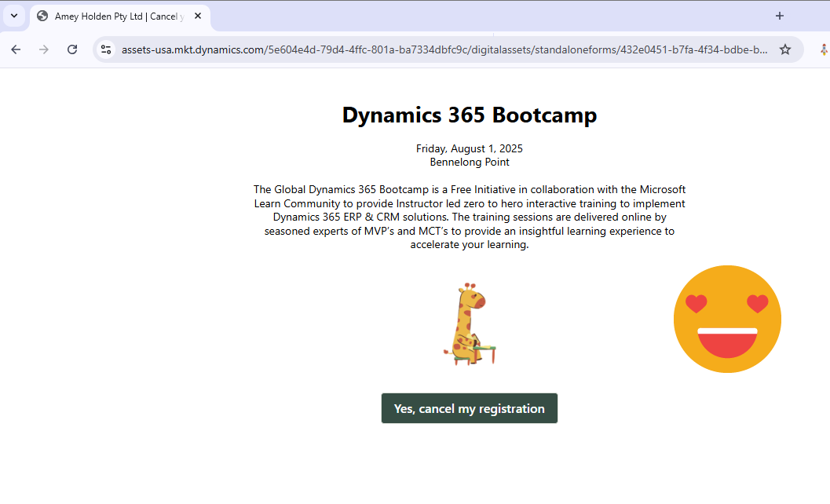The image size is (830, 504).
Task: Click the Dynamics 365 Bootcamp heading
Action: pyautogui.click(x=470, y=115)
